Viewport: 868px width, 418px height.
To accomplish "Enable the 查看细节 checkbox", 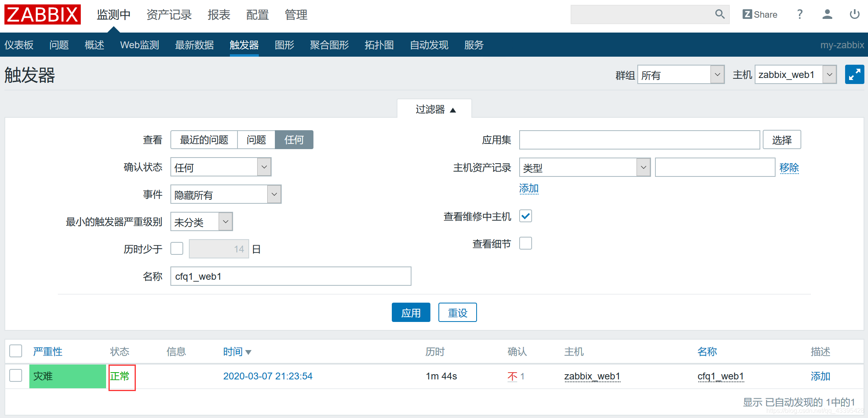I will click(x=526, y=244).
